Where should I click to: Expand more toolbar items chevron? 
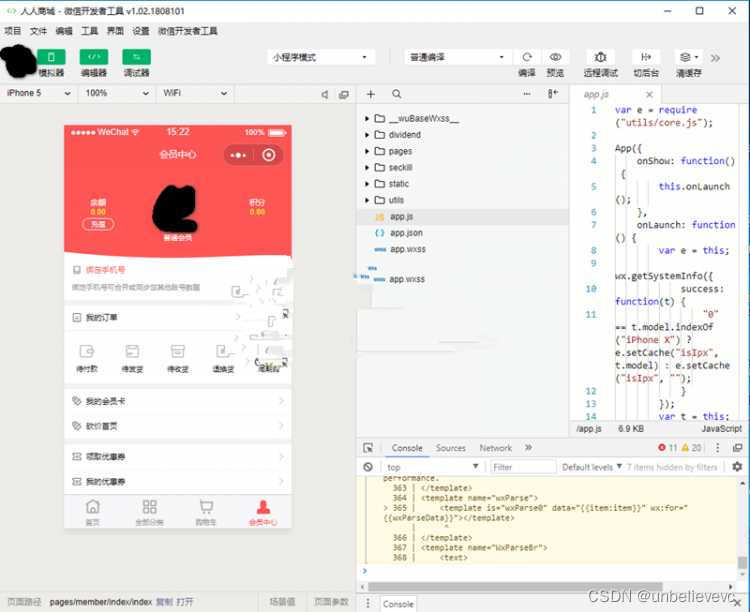(715, 58)
